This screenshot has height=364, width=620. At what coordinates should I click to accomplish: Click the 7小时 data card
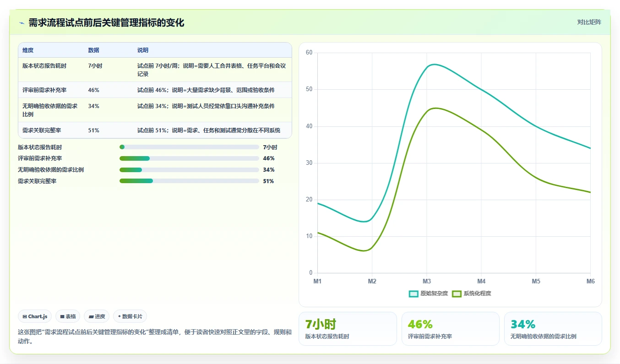348,329
